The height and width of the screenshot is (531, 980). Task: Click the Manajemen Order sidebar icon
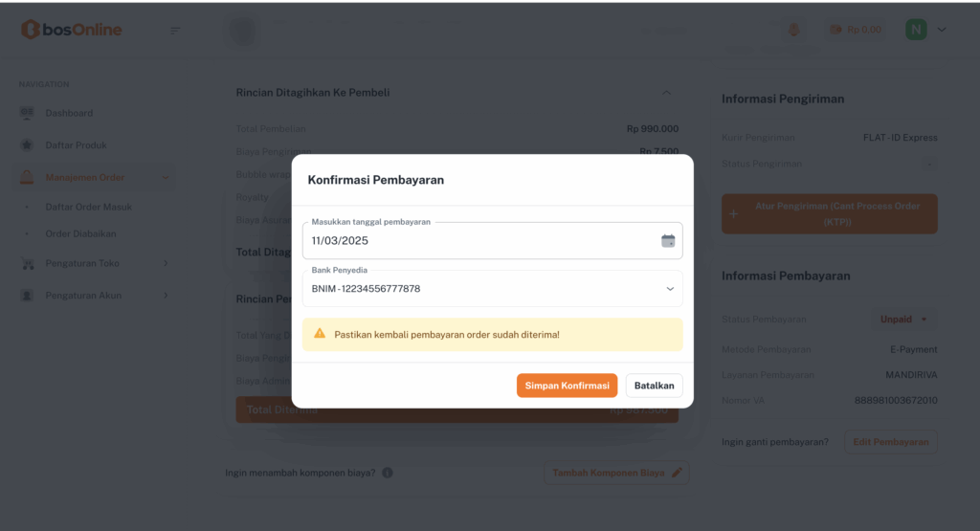[x=27, y=177]
